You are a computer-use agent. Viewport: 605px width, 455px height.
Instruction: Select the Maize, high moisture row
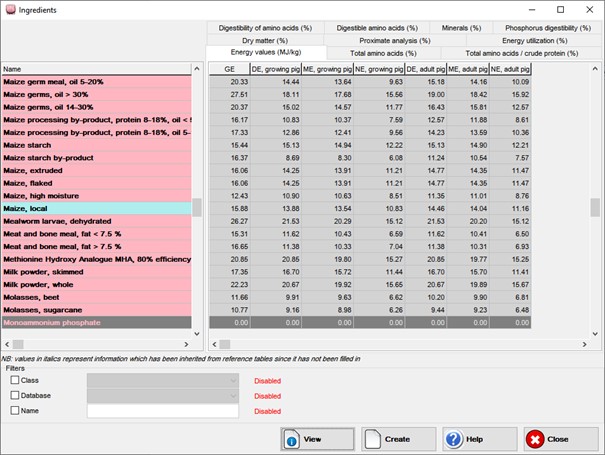[x=96, y=196]
